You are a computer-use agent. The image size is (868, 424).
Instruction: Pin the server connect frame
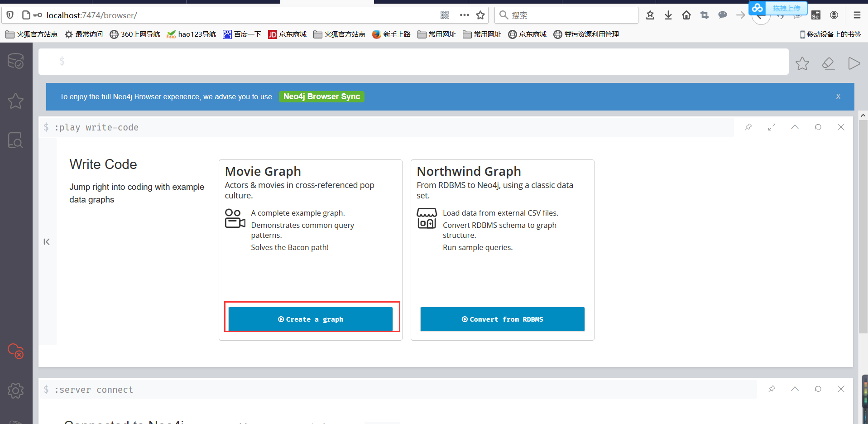(772, 389)
